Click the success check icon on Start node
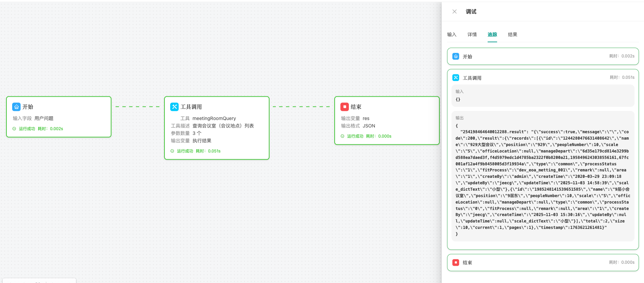This screenshot has width=644, height=283. click(x=14, y=129)
